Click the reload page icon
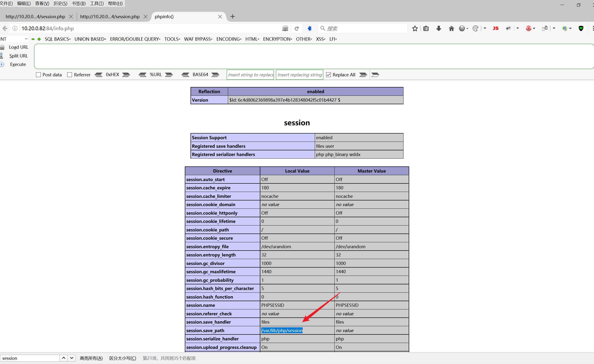The image size is (594, 364). click(x=297, y=28)
